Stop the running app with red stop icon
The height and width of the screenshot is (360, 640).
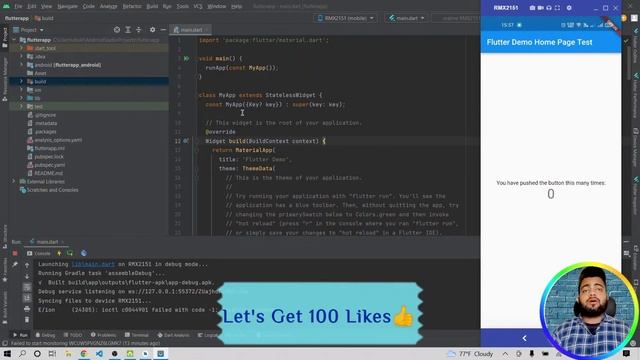15,253
